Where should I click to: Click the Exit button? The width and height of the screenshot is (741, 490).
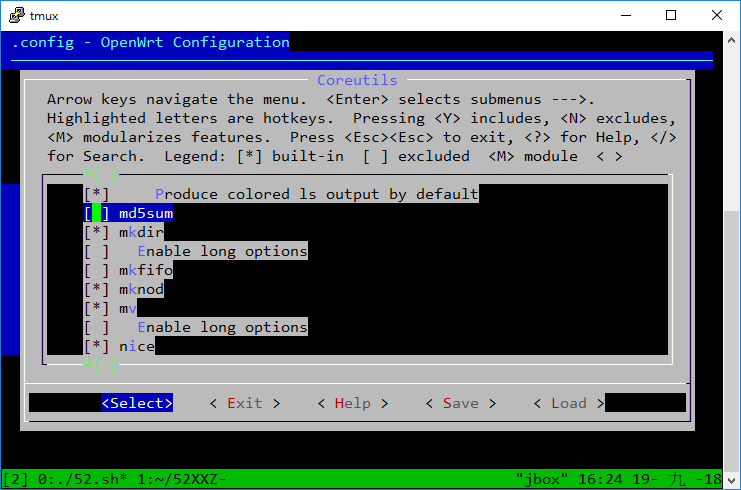click(245, 403)
